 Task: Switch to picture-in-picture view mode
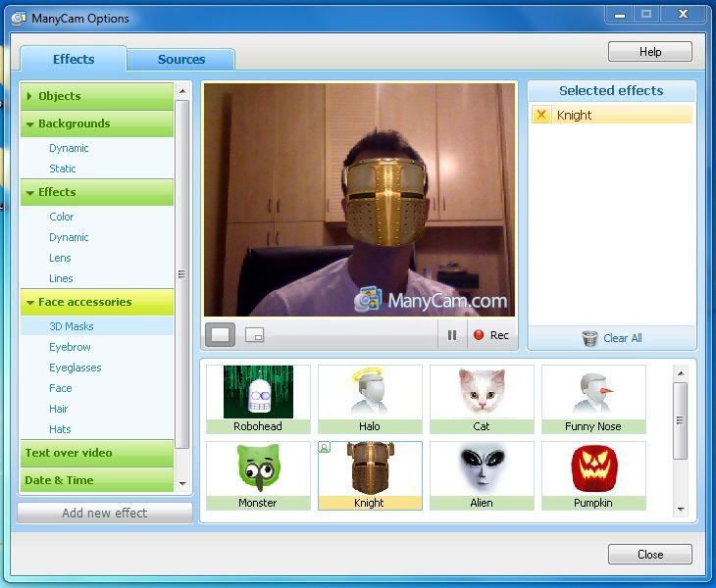254,335
